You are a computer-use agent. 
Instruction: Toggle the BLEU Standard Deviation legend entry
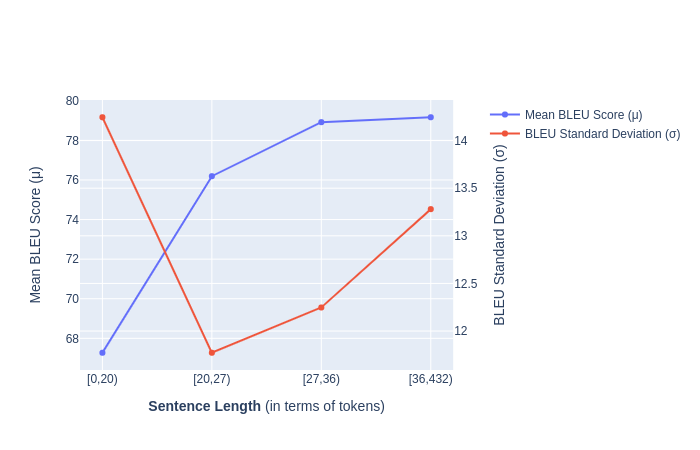[602, 134]
